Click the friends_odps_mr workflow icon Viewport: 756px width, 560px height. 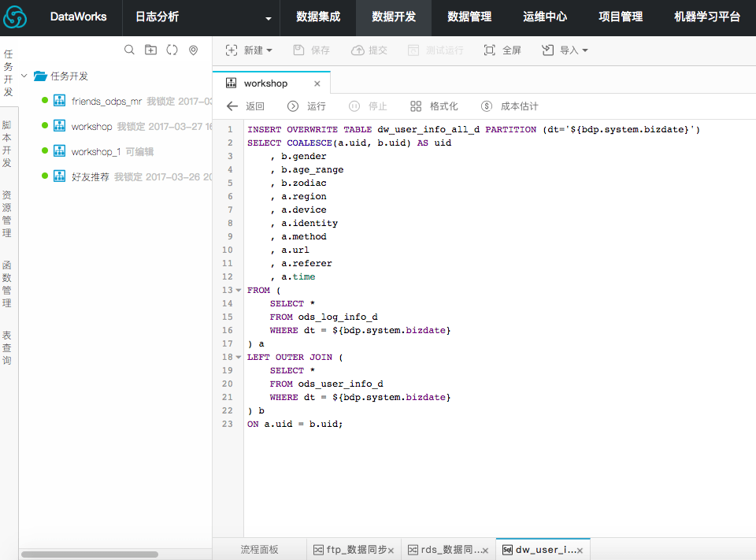(60, 100)
